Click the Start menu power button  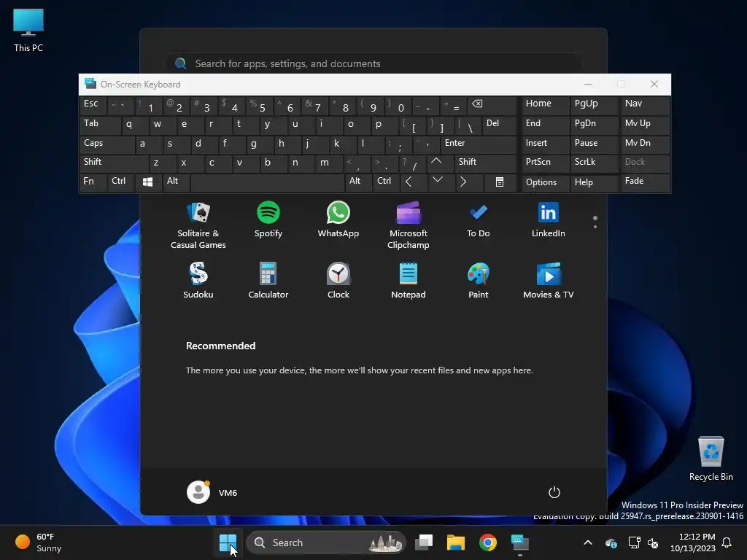(x=554, y=492)
